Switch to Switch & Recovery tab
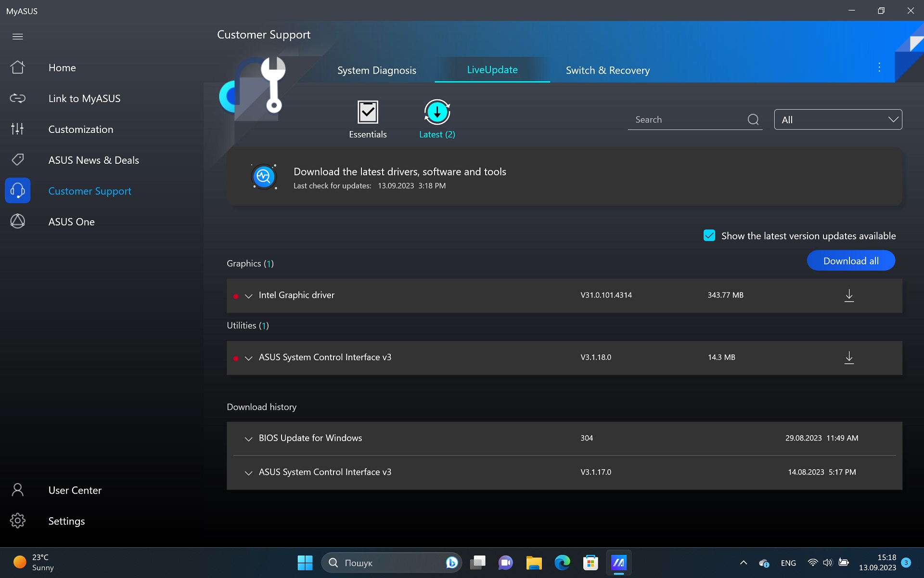The width and height of the screenshot is (924, 578). [x=607, y=70]
